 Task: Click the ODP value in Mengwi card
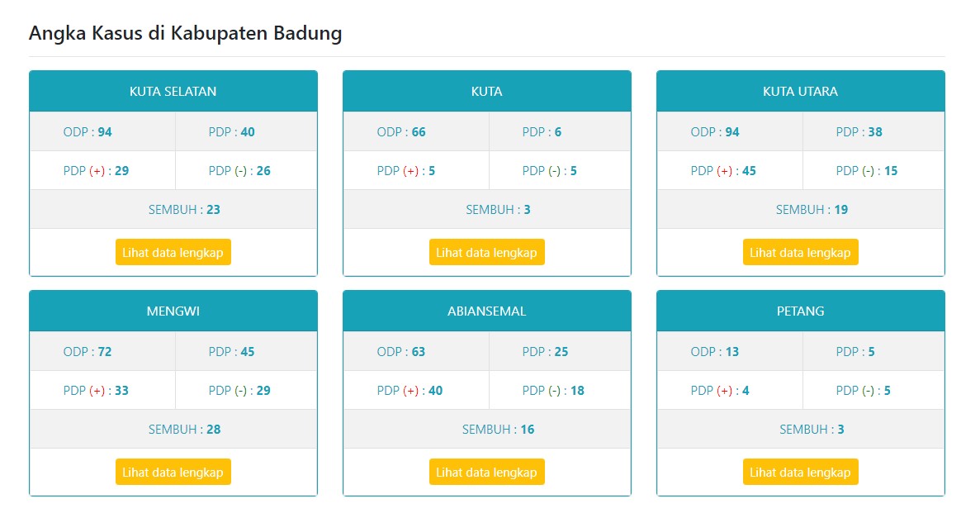[105, 352]
